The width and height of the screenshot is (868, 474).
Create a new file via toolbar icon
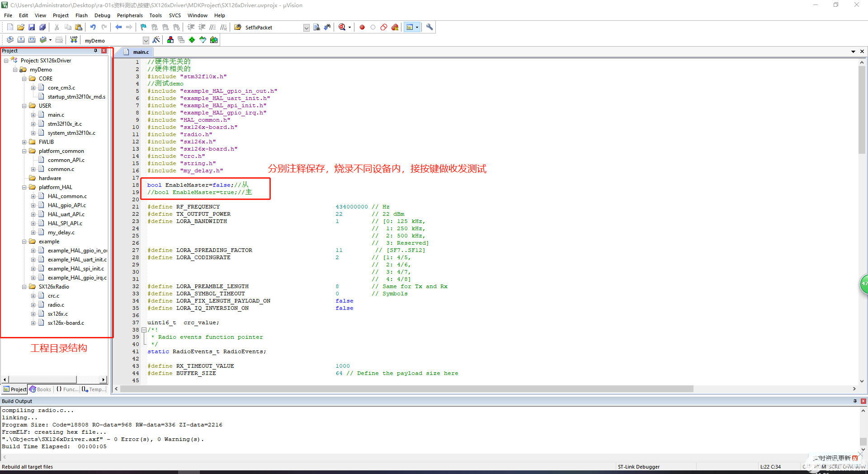pyautogui.click(x=10, y=27)
